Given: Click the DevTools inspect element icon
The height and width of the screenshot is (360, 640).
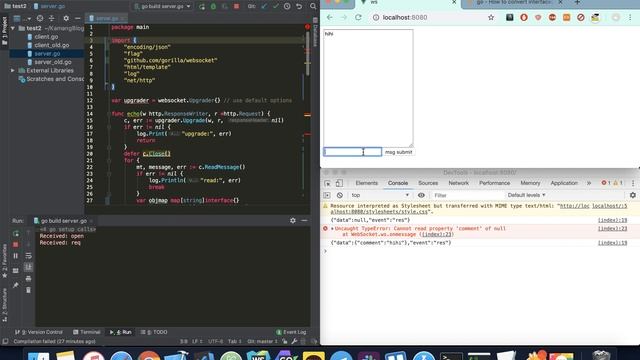Looking at the screenshot, I should [x=327, y=183].
